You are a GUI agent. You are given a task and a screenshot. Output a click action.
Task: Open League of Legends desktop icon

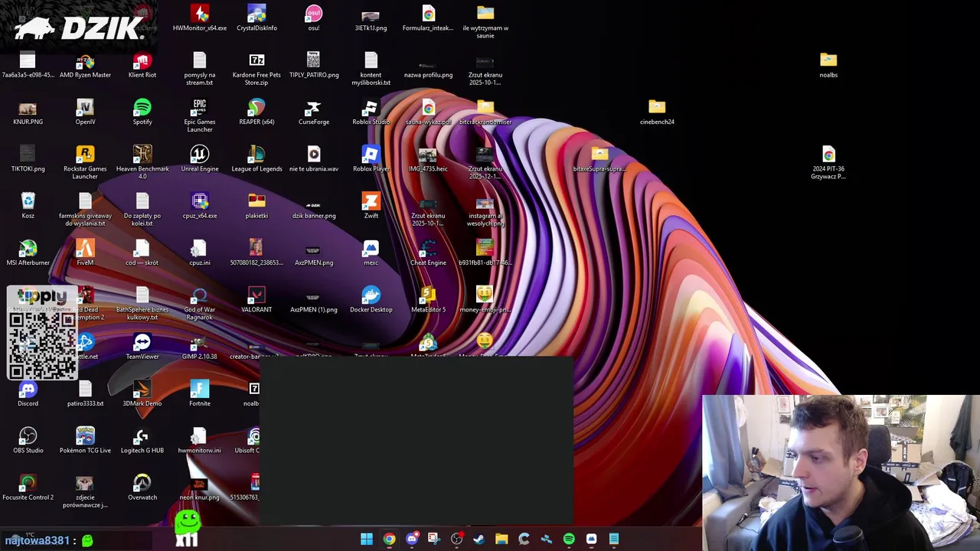pyautogui.click(x=256, y=159)
